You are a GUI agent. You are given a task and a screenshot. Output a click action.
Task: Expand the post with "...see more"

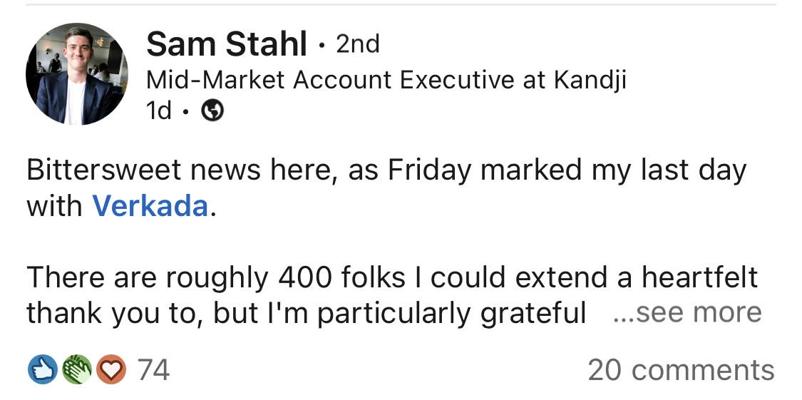(x=685, y=314)
